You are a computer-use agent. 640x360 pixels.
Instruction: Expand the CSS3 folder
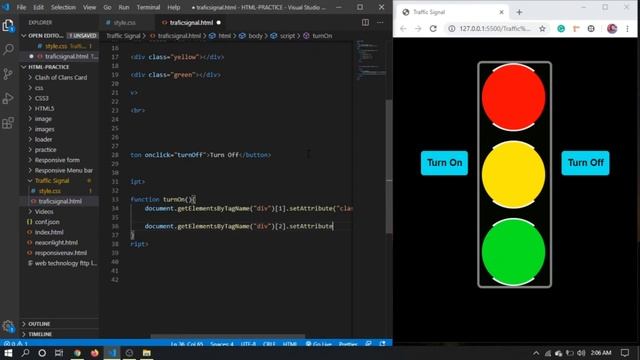[x=60, y=98]
